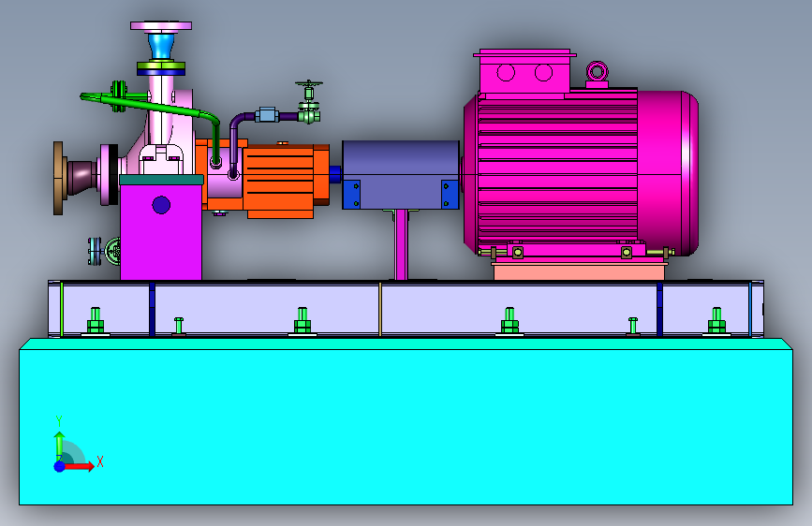The image size is (812, 526).
Task: Select the motor's smooth fan cover end cap
Action: (668, 173)
